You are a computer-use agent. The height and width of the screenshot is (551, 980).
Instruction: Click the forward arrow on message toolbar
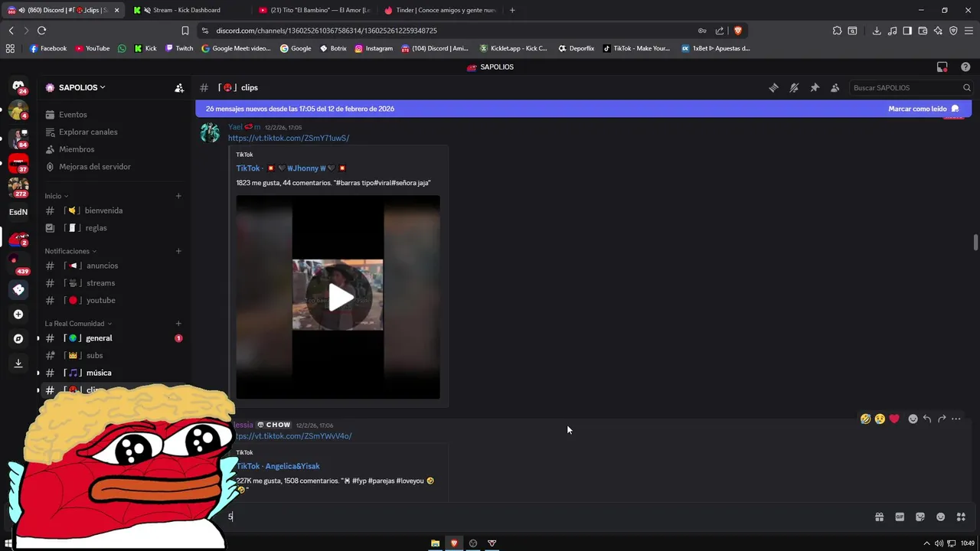942,419
